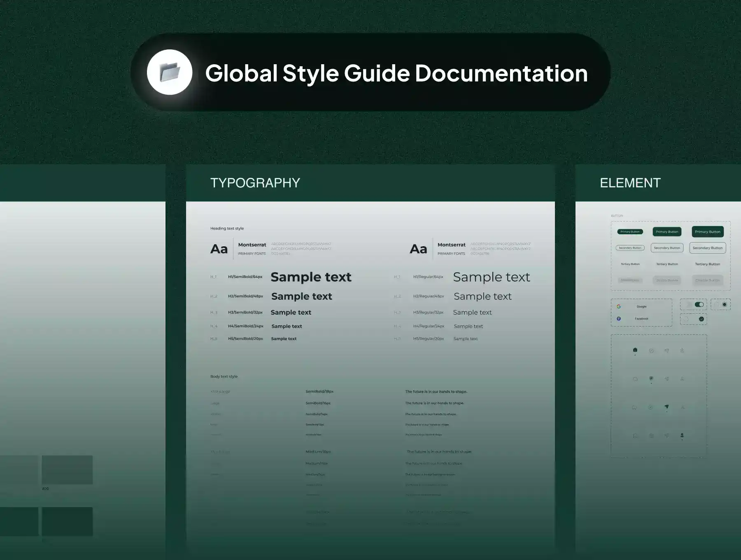The height and width of the screenshot is (560, 741).
Task: Select the filled profile navigation icon
Action: pos(682,435)
